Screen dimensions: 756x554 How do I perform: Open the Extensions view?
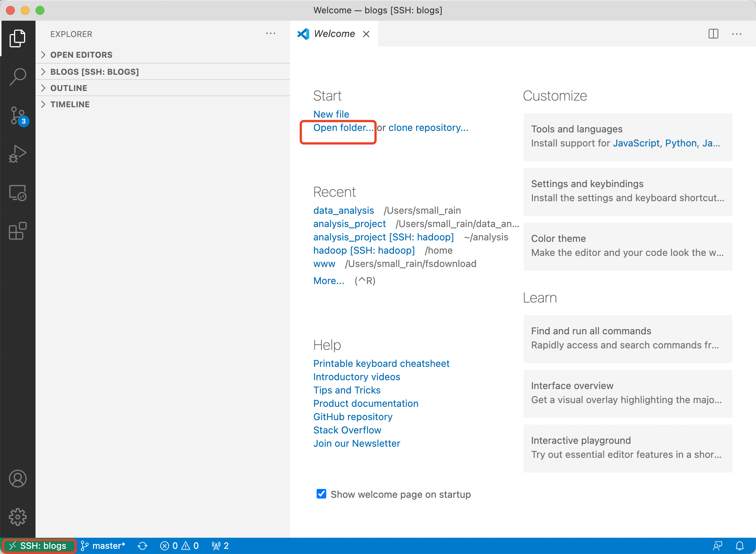(17, 231)
